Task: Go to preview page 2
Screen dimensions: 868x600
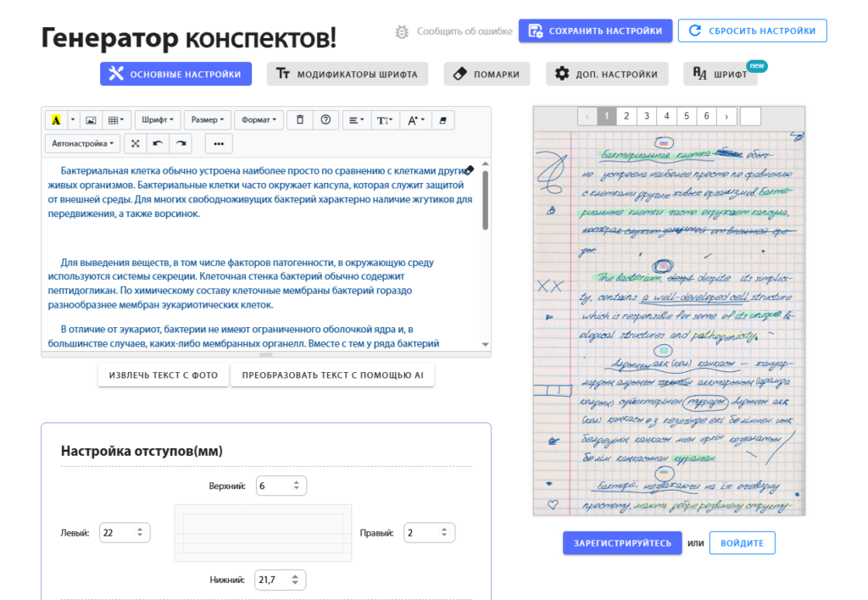Action: (626, 116)
